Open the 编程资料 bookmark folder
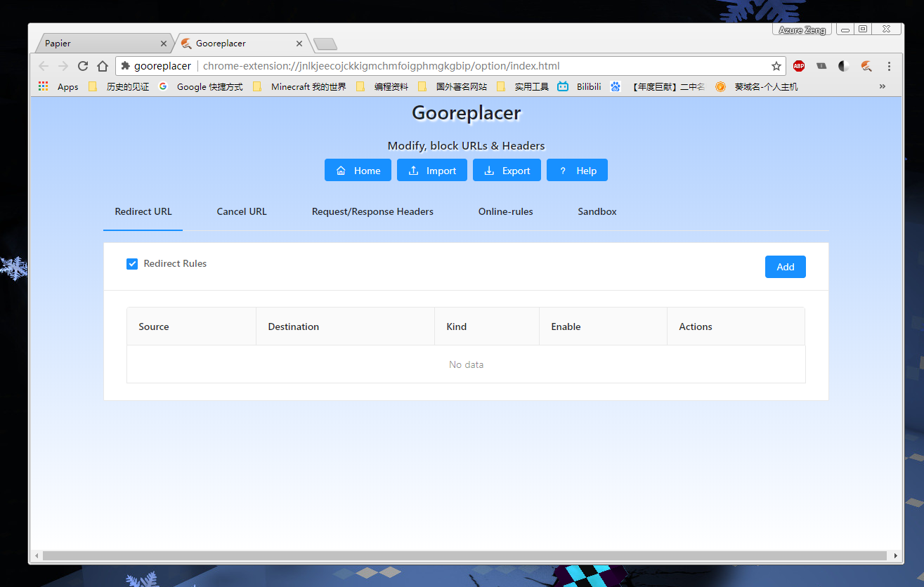Viewport: 924px width, 587px height. [382, 87]
